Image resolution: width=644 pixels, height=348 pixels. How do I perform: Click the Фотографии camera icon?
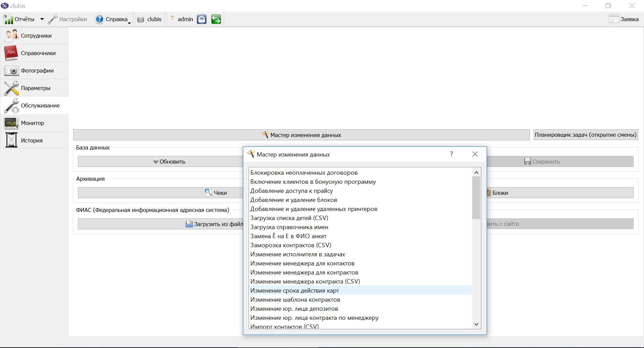pos(11,71)
